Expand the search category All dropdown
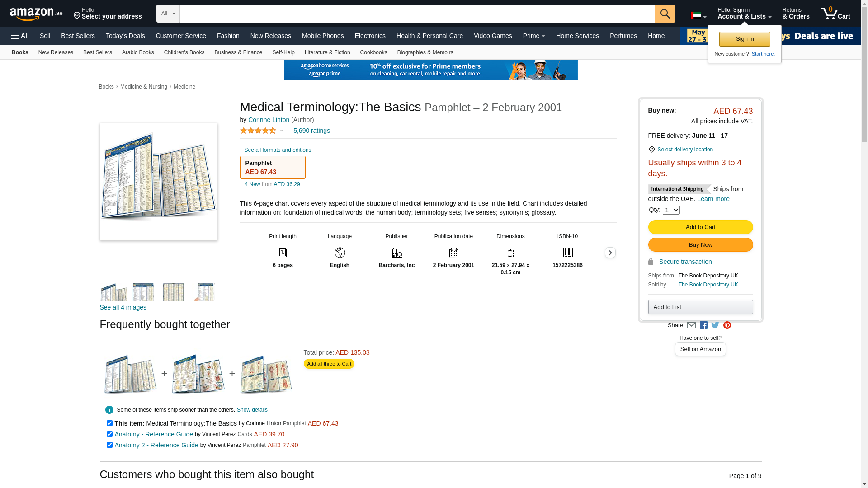Screen dimensions: 868x488 [x=168, y=14]
